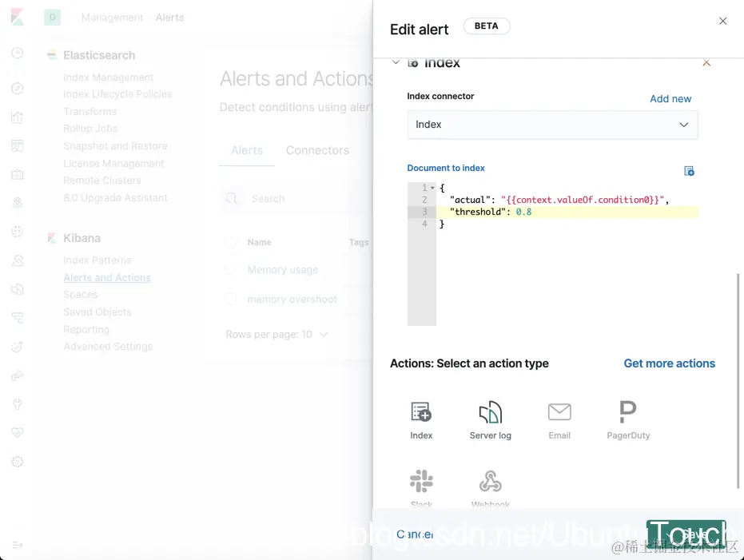Open Stack Monitoring heart icon in sidebar
Screen dimensions: 744x560
[17, 432]
